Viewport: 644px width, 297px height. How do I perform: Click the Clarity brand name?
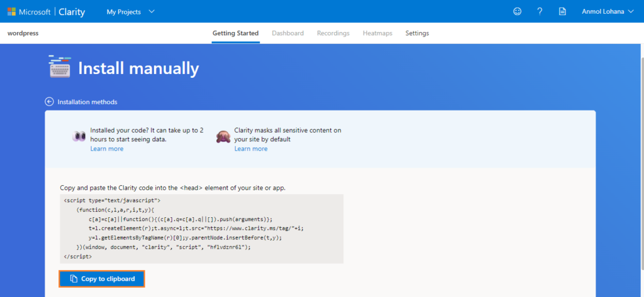coord(72,12)
